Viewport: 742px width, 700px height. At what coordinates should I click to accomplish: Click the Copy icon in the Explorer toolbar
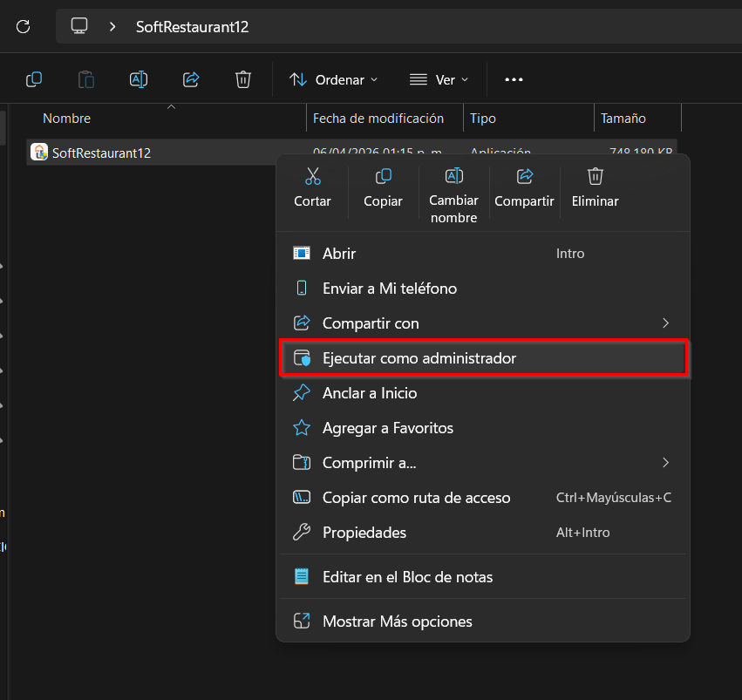point(34,79)
